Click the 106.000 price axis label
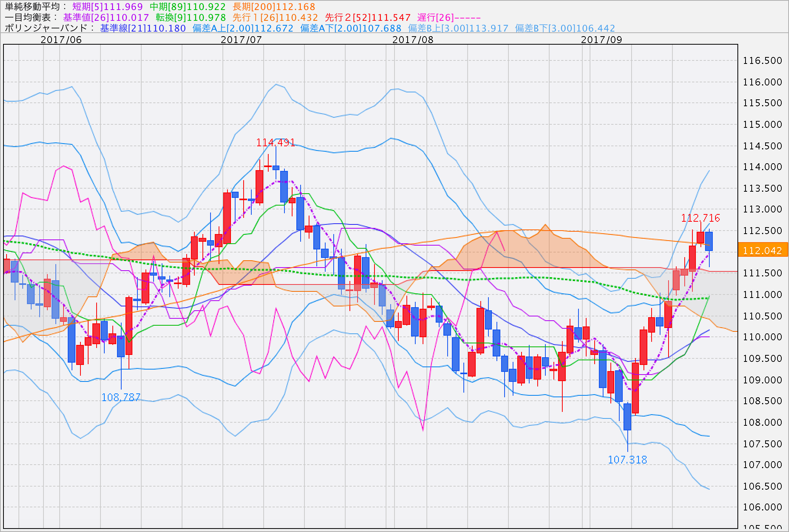 coord(762,507)
